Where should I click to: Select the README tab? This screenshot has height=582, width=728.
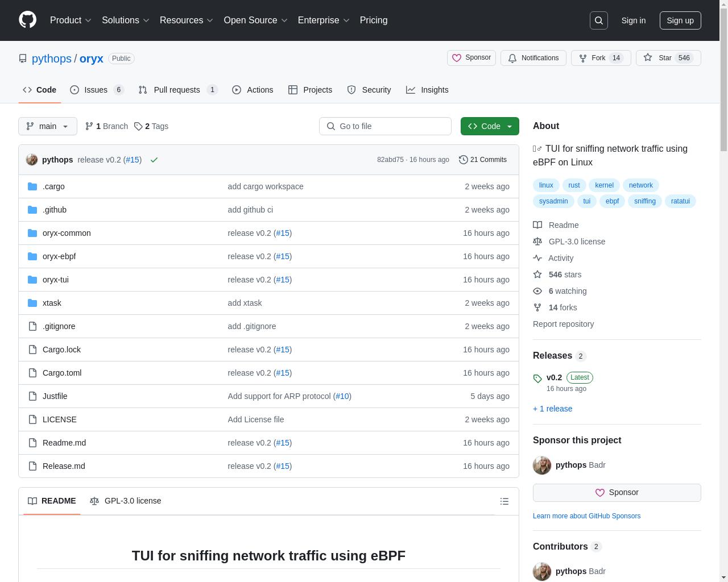(x=52, y=501)
